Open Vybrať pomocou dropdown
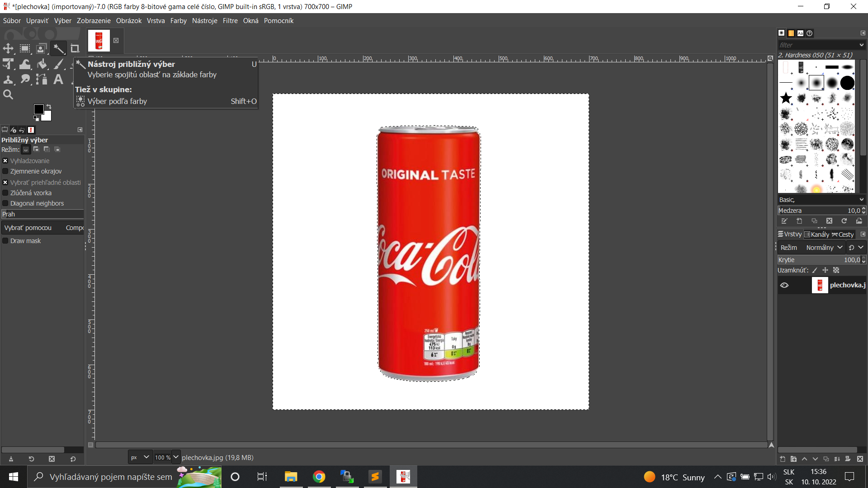Image resolution: width=868 pixels, height=488 pixels. 42,228
